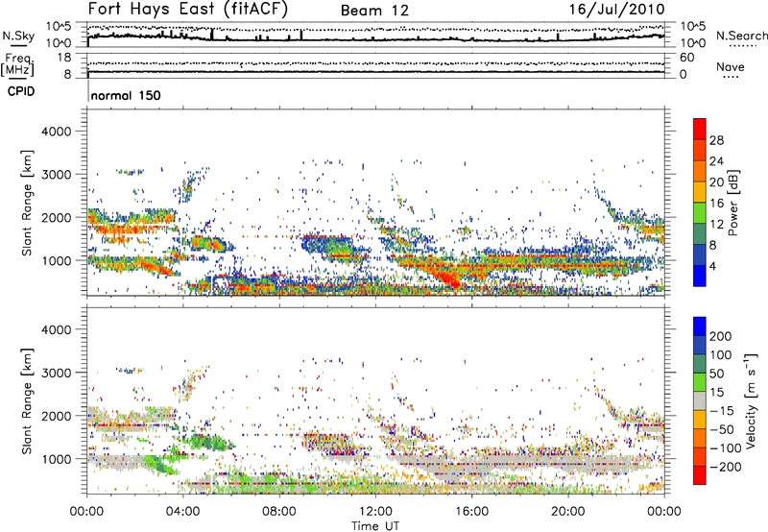Click the "16:00" time tick label

[471, 512]
